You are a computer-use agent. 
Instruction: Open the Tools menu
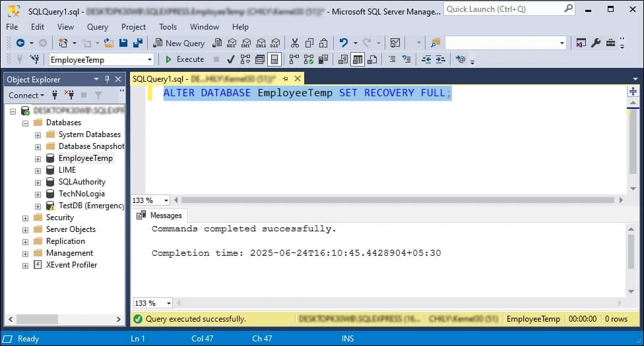pyautogui.click(x=168, y=26)
